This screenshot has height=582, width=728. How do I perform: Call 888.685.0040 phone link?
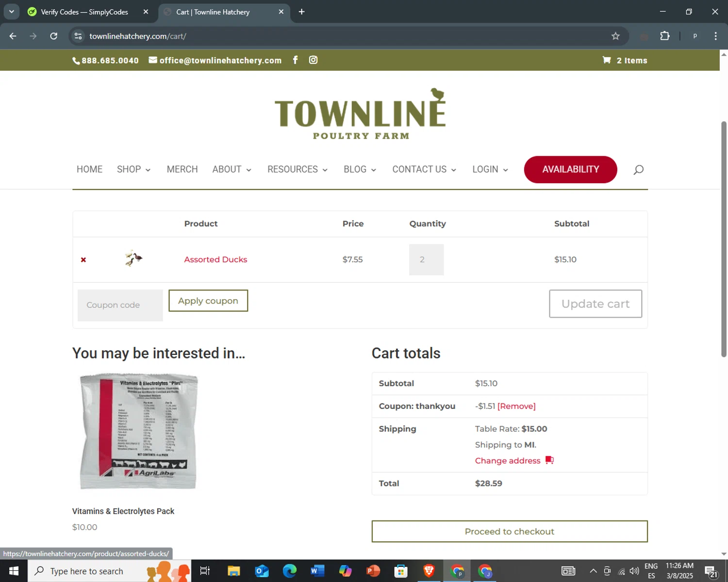105,60
